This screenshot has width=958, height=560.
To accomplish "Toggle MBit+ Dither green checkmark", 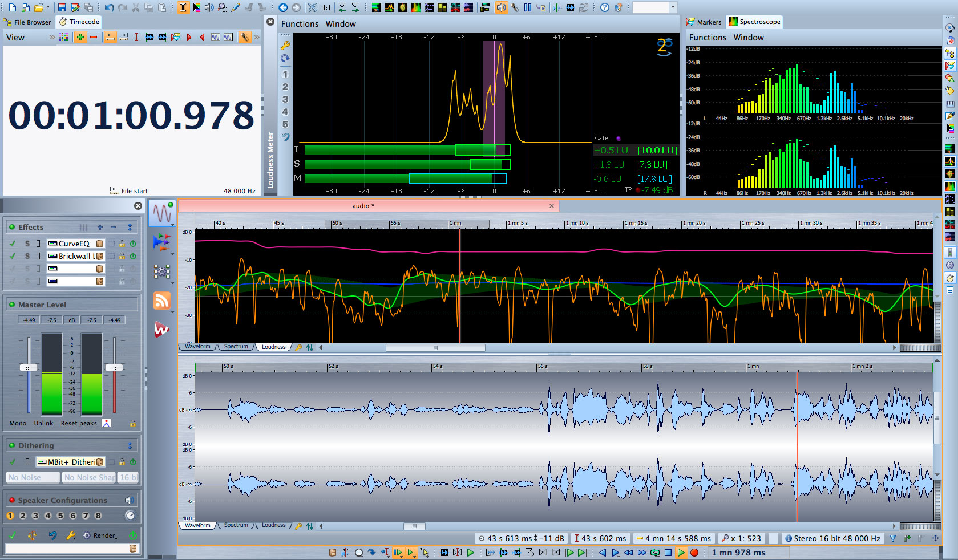I will (13, 462).
